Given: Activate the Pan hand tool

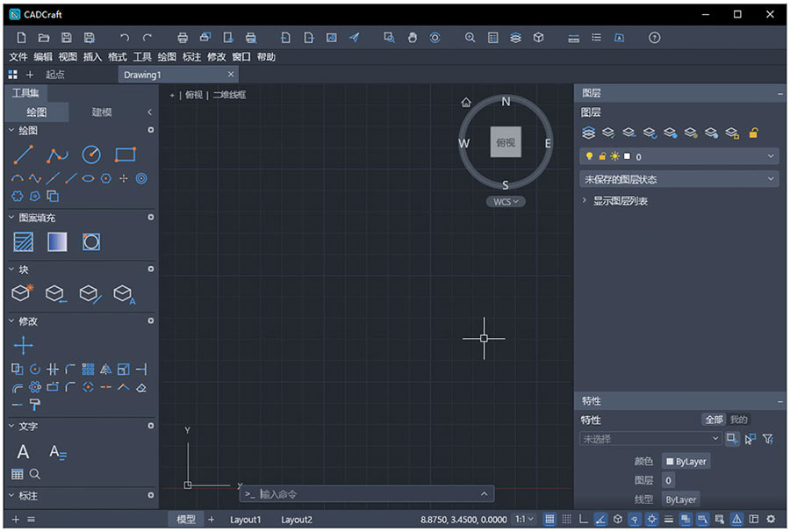Looking at the screenshot, I should point(413,37).
